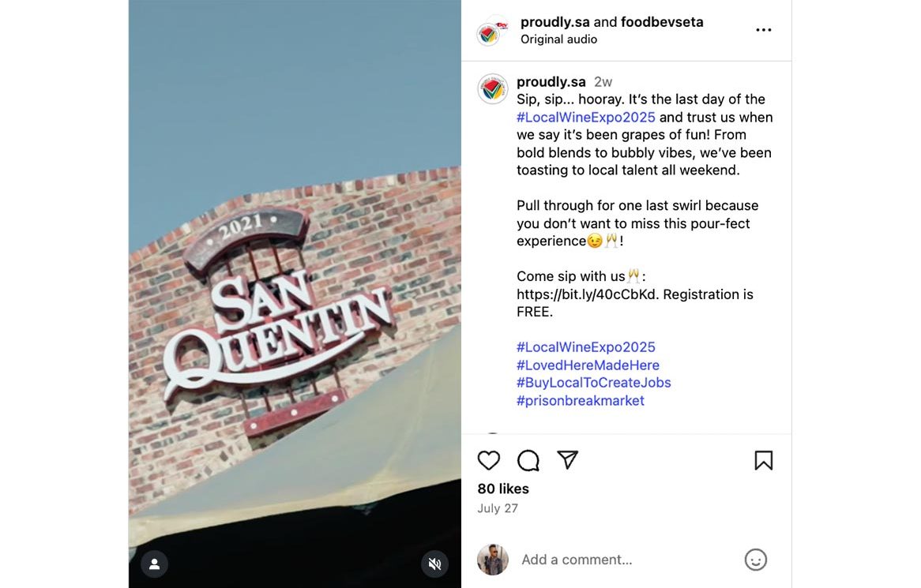Open comments via speech bubble icon
The height and width of the screenshot is (588, 921).
pos(528,460)
